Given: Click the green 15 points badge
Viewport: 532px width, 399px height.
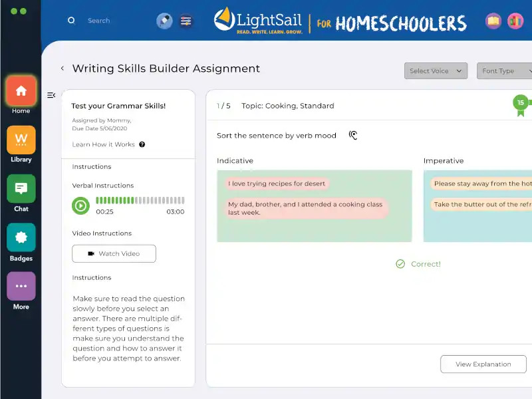Looking at the screenshot, I should point(521,103).
